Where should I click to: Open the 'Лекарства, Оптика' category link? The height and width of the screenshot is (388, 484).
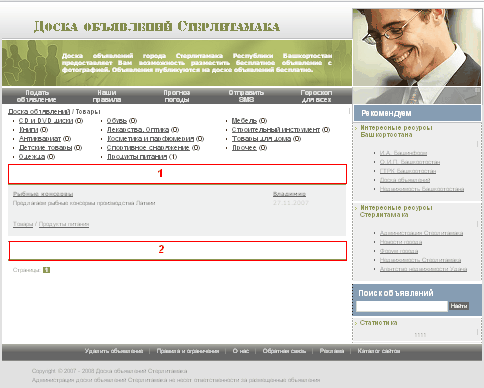pos(138,130)
